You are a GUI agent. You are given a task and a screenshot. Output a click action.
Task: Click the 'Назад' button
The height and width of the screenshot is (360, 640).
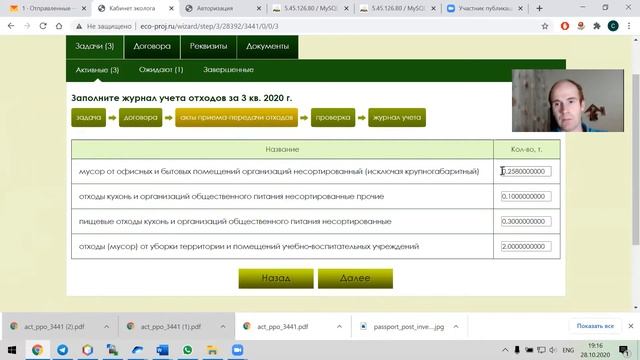click(x=276, y=278)
